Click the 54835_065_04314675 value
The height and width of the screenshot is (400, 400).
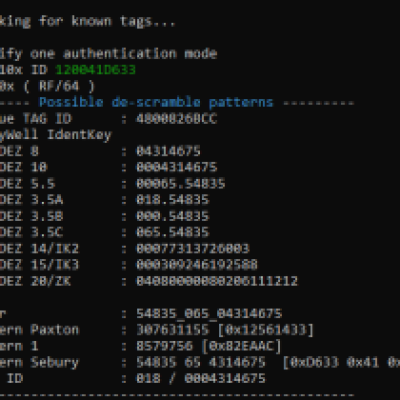(209, 313)
